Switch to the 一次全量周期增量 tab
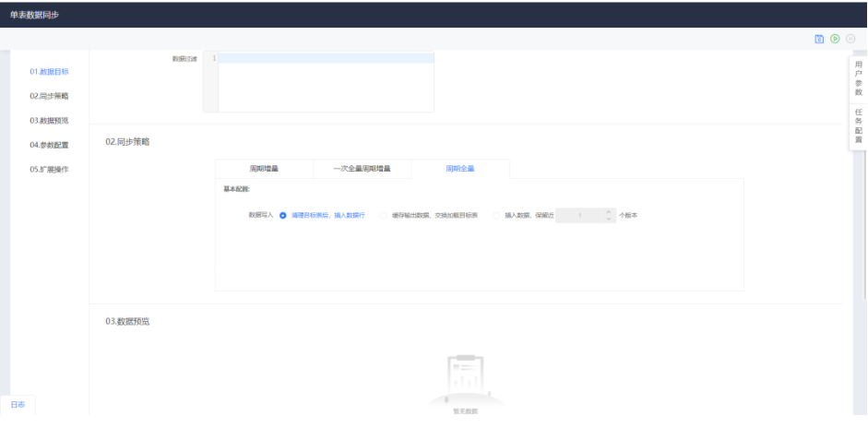 point(362,169)
